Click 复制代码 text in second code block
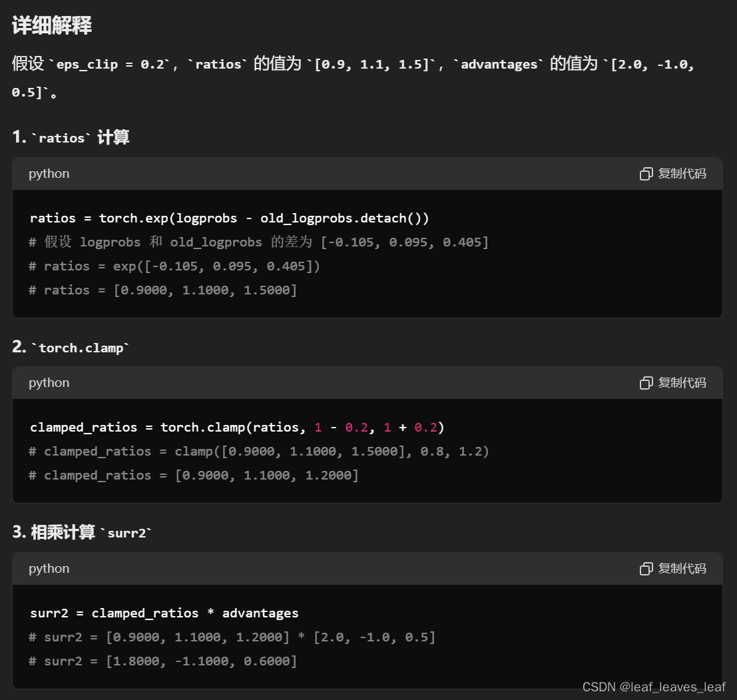Viewport: 737px width, 700px height. click(682, 383)
